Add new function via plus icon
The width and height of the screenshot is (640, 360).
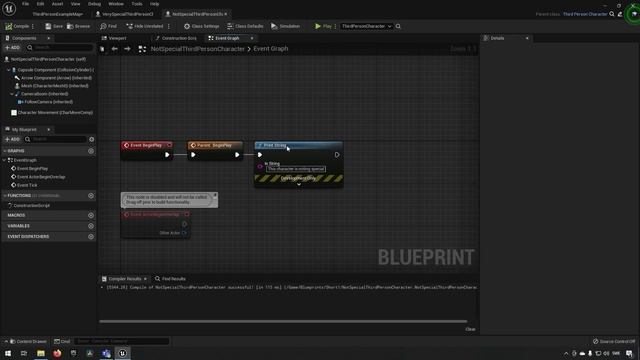pos(91,196)
